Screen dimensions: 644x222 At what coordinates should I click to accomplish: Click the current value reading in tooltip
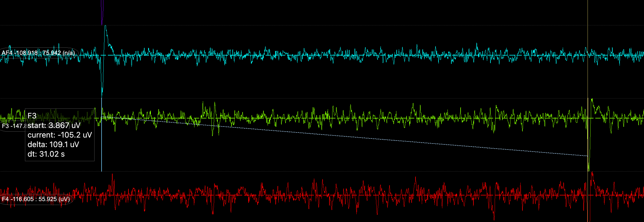pyautogui.click(x=59, y=135)
